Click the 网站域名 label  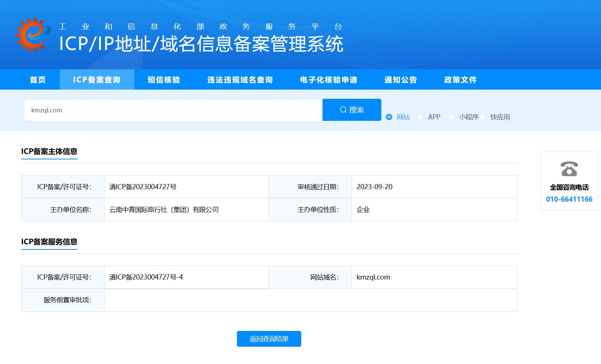(325, 277)
